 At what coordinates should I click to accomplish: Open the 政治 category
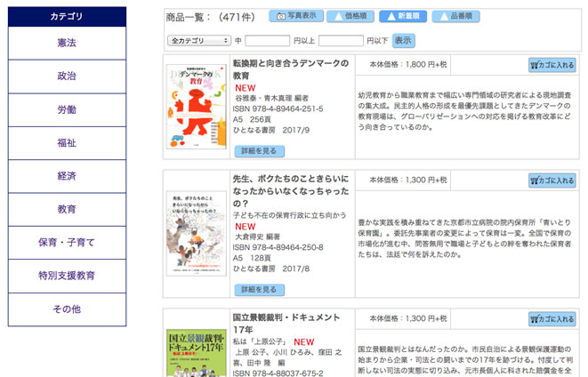coord(67,76)
